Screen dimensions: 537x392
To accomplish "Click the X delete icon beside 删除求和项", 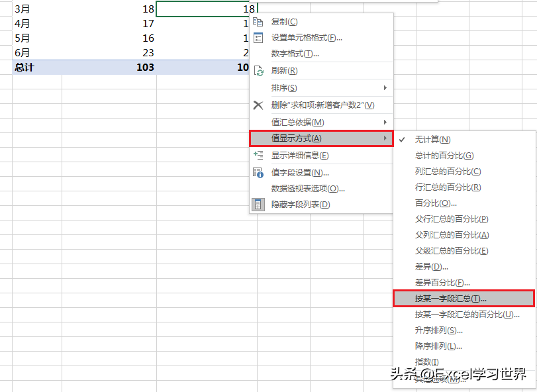I will pyautogui.click(x=258, y=104).
